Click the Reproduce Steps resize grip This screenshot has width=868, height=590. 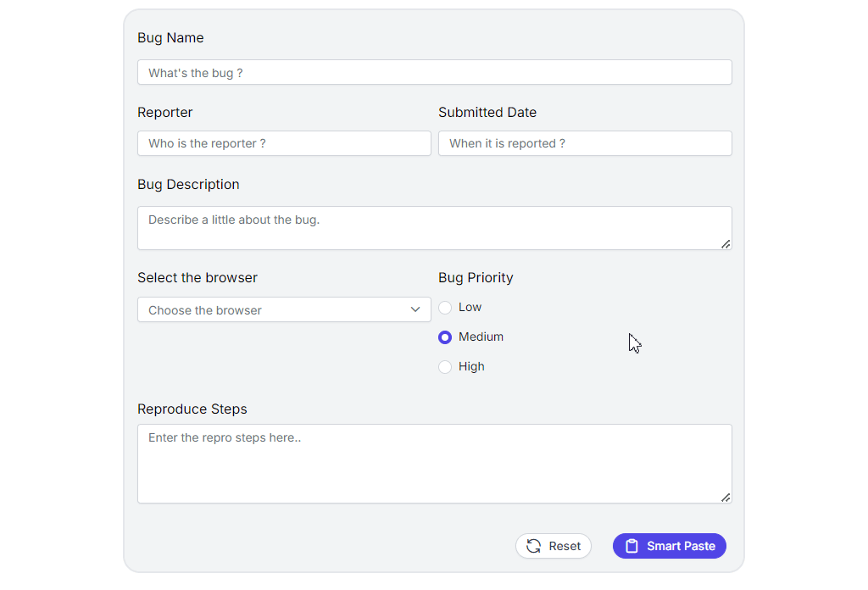[x=726, y=498]
